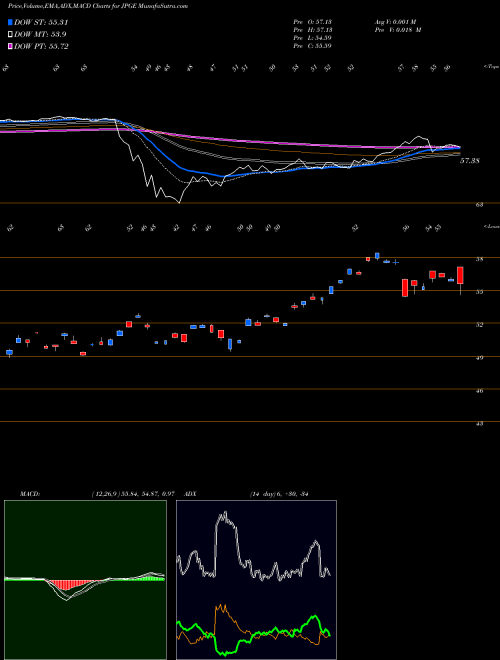Click the 'Pre V' previous volume text
Screen dimensions: 500x660
tap(397, 30)
